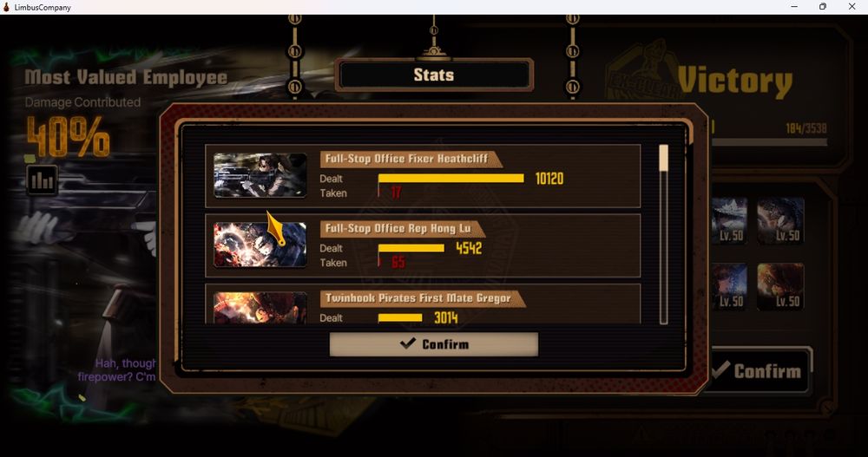The width and height of the screenshot is (868, 457).
Task: Click Full-Stop Office Rep Hong Lu banner
Action: (x=402, y=229)
